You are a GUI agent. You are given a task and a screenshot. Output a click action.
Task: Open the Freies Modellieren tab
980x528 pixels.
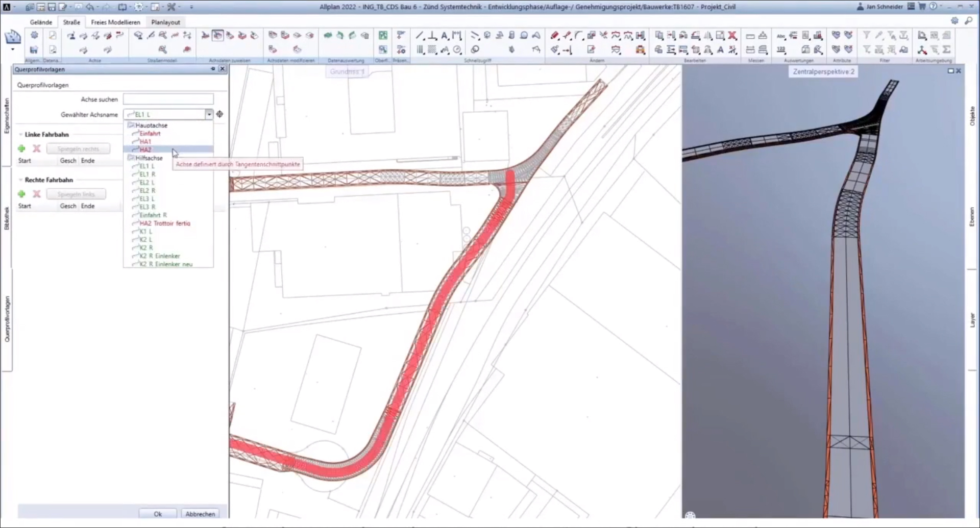(115, 22)
